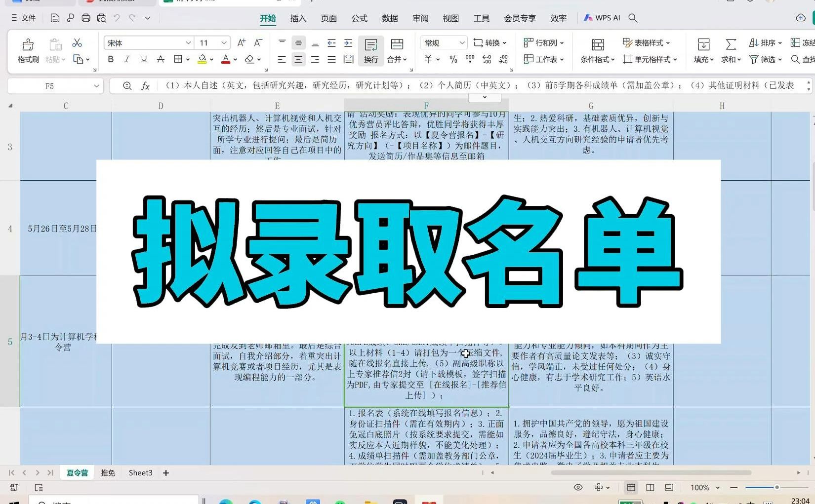Open the Name Box dropdown arrow

pyautogui.click(x=96, y=86)
